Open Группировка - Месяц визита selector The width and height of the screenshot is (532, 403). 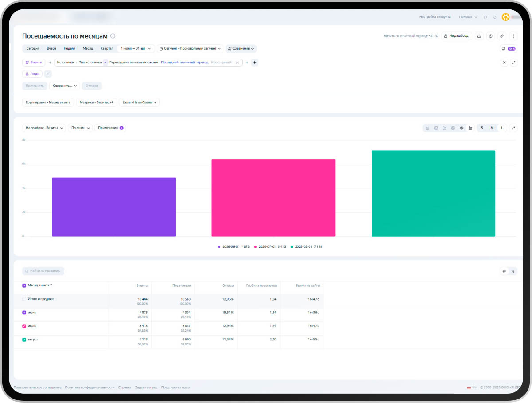(48, 102)
